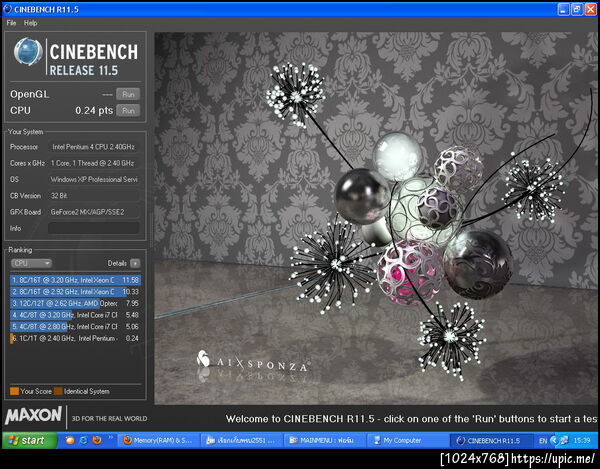Image resolution: width=600 pixels, height=469 pixels.
Task: Open the CPU ranking dropdown
Action: point(31,263)
